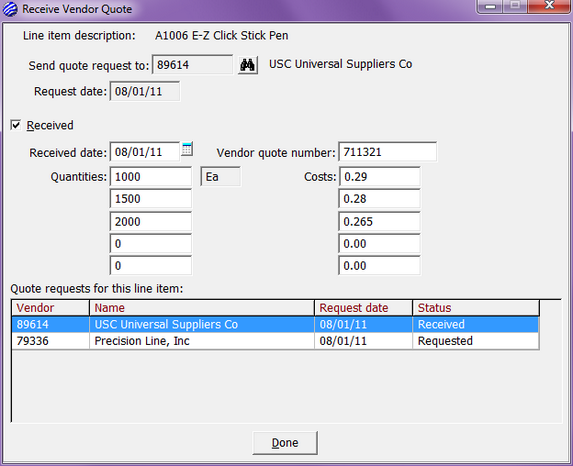Focus the Vendor quote number field

pyautogui.click(x=387, y=152)
